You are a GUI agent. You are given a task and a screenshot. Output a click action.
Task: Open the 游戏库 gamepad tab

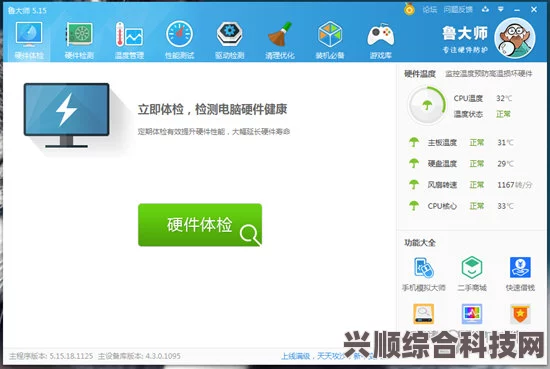[x=381, y=40]
